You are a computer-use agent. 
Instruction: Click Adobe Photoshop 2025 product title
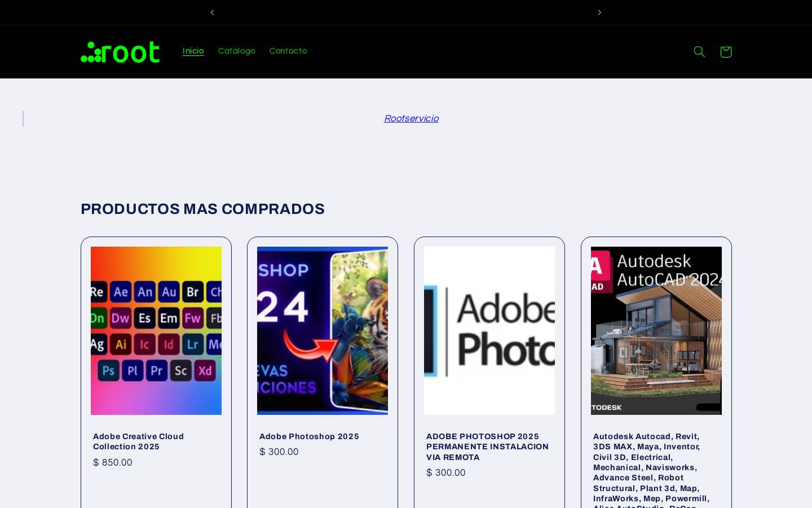pos(309,436)
